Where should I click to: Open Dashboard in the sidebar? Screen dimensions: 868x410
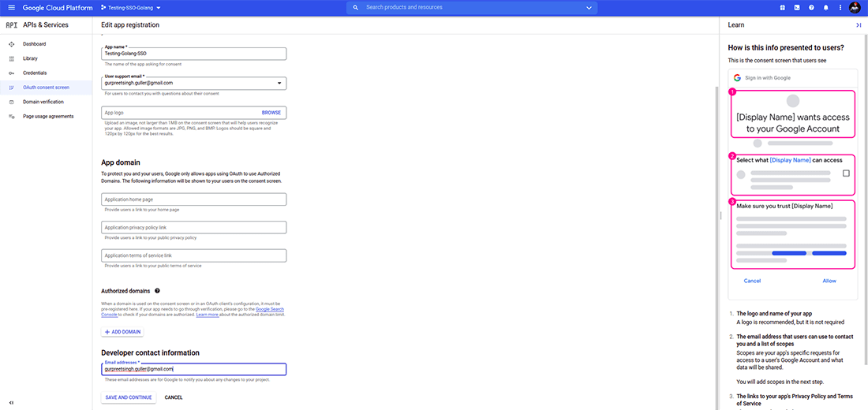[46, 43]
